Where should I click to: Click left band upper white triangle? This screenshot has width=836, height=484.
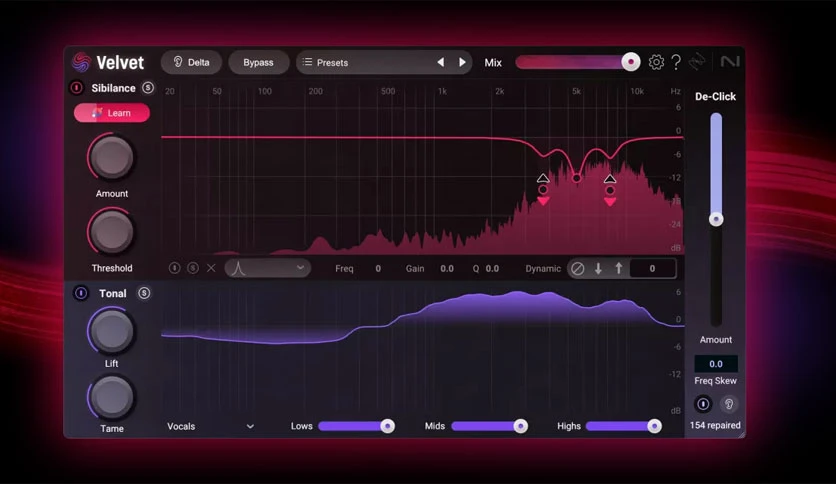(543, 178)
